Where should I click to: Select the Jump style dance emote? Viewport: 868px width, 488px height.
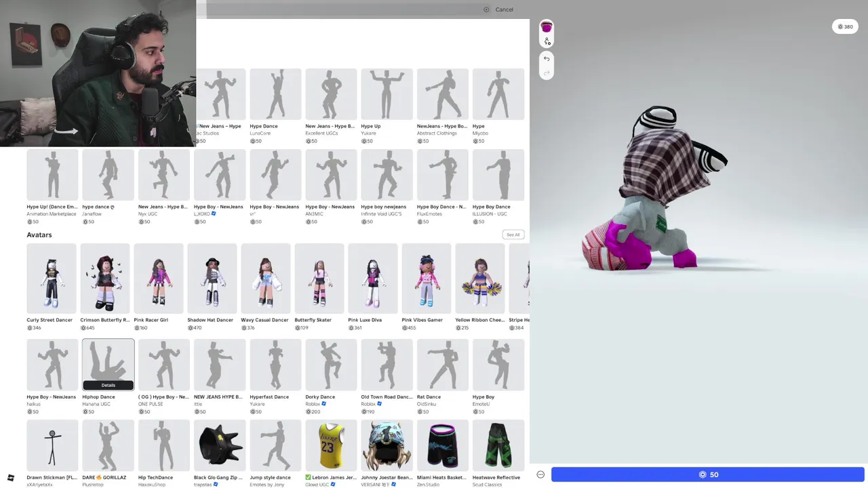[275, 453]
